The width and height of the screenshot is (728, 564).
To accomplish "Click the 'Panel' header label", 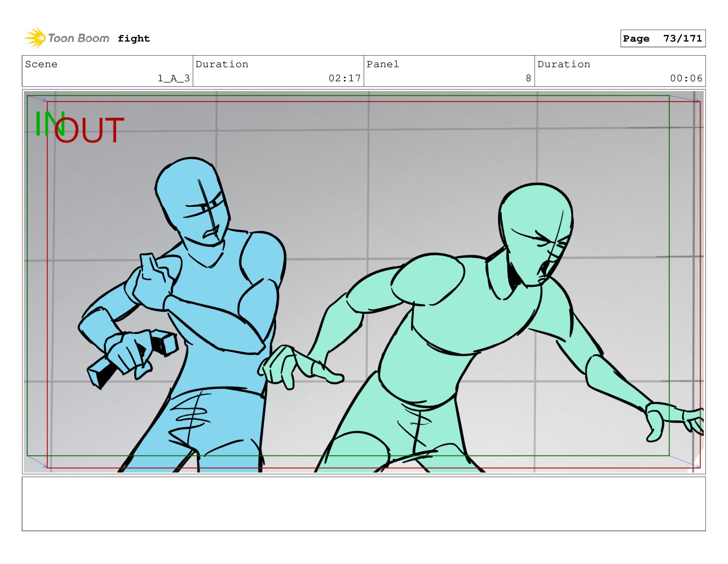I will point(383,64).
